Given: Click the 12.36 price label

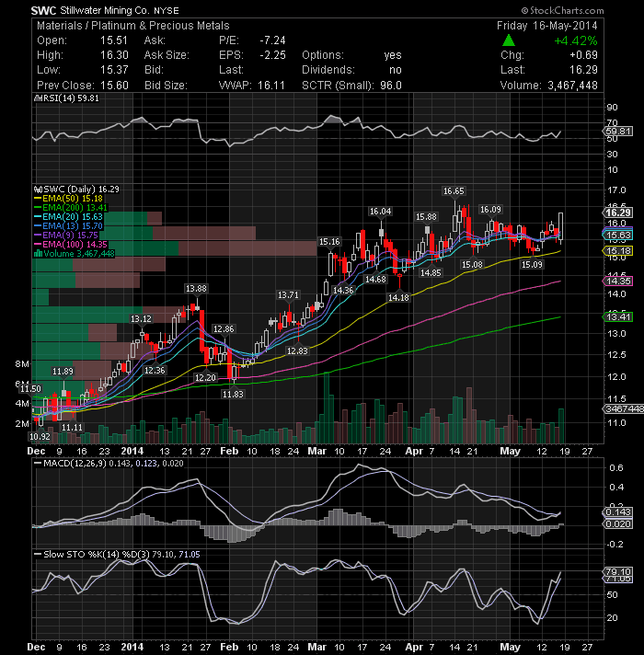Looking at the screenshot, I should click(x=155, y=370).
